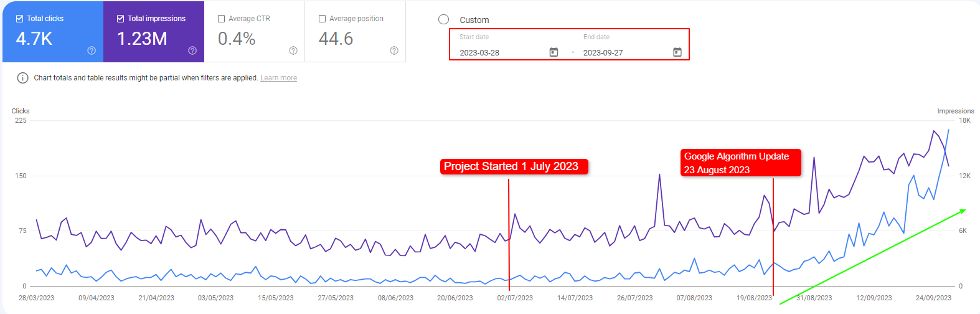Click the 12K impressions axis value
Screen dimensions: 980x314
point(964,176)
